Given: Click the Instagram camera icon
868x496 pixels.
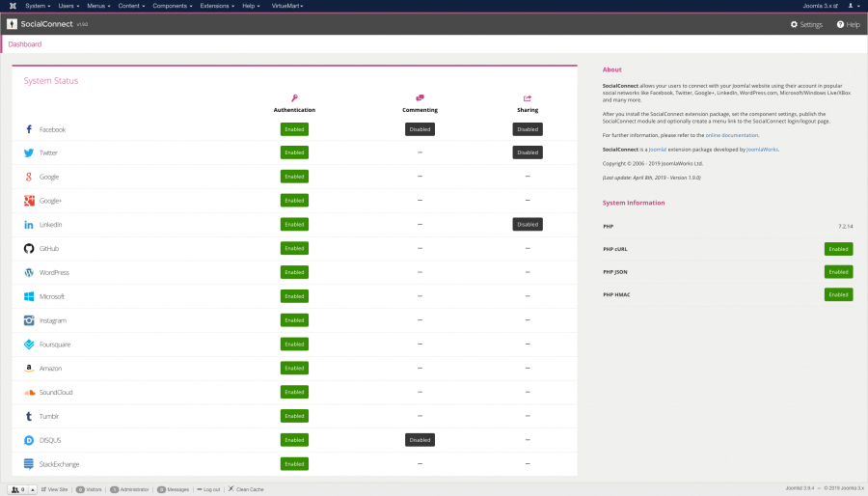Looking at the screenshot, I should click(29, 320).
